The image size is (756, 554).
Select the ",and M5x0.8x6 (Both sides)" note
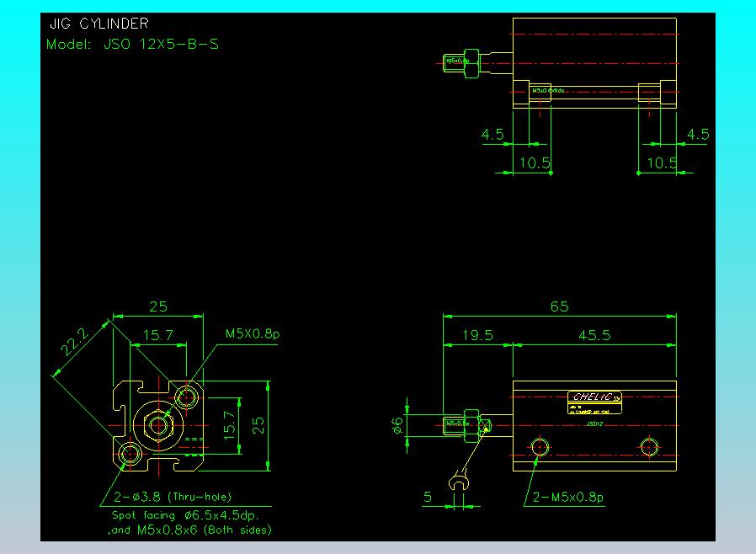189,530
